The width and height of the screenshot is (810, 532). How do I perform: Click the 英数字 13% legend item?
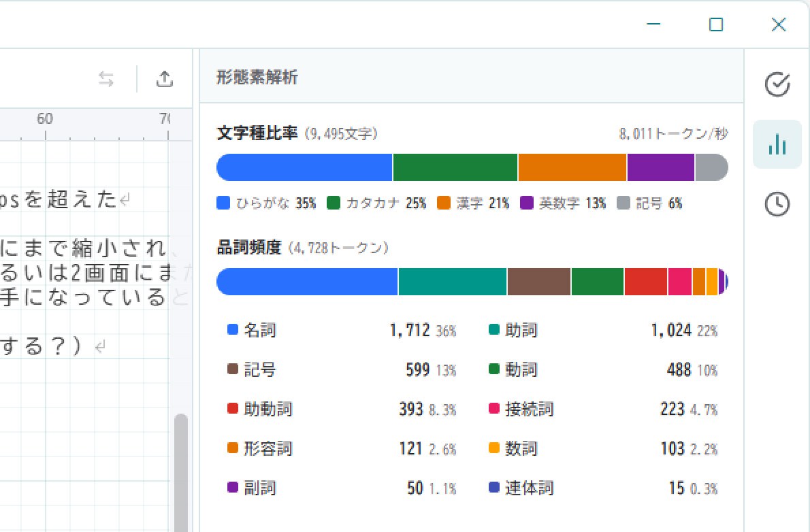[x=563, y=203]
